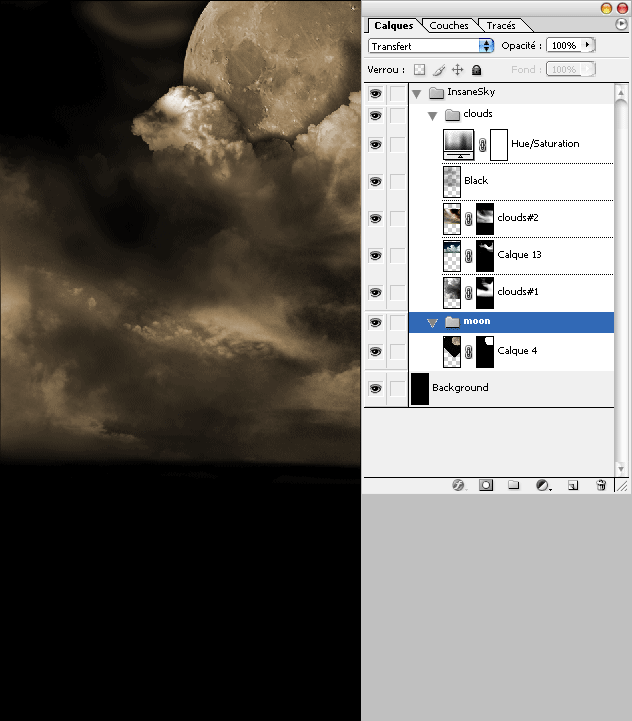Open the new adjustment layer menu icon
The width and height of the screenshot is (632, 721).
coord(543,485)
